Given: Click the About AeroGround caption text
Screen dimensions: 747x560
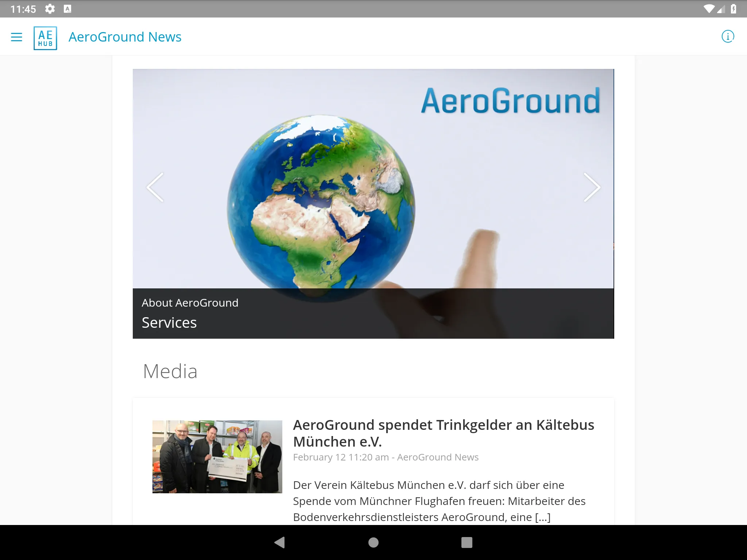Looking at the screenshot, I should click(x=190, y=303).
